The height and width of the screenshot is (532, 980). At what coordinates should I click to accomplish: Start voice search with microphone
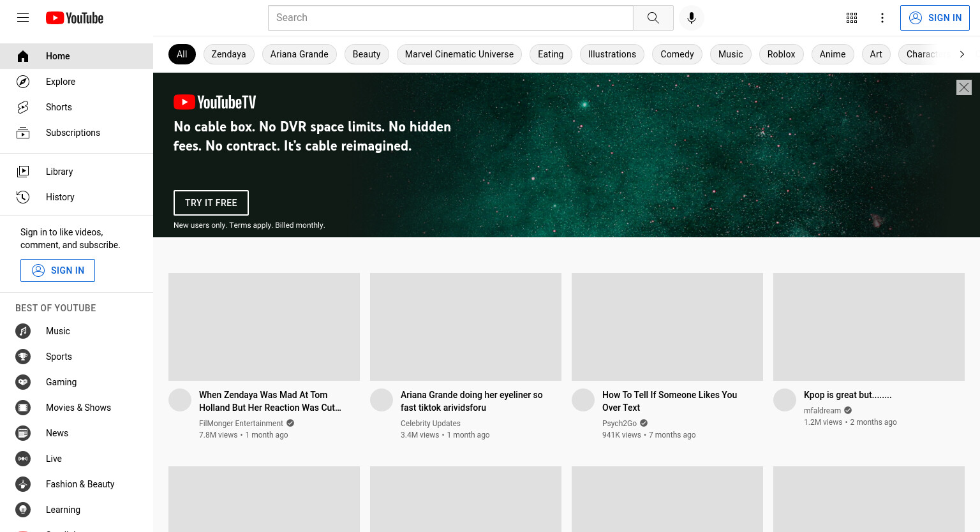692,18
